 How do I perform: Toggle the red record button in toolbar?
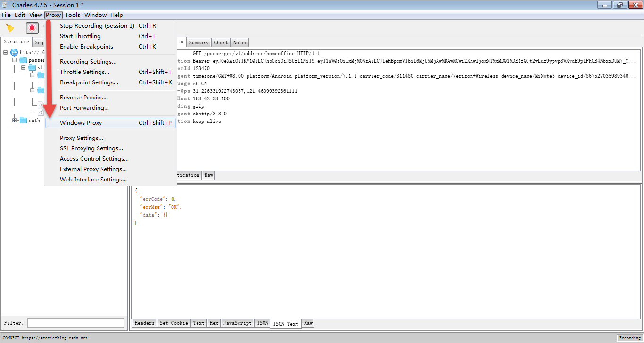pyautogui.click(x=32, y=28)
